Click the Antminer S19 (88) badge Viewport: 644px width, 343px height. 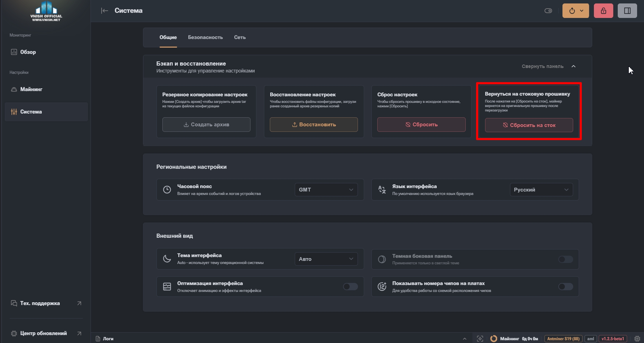click(x=563, y=339)
